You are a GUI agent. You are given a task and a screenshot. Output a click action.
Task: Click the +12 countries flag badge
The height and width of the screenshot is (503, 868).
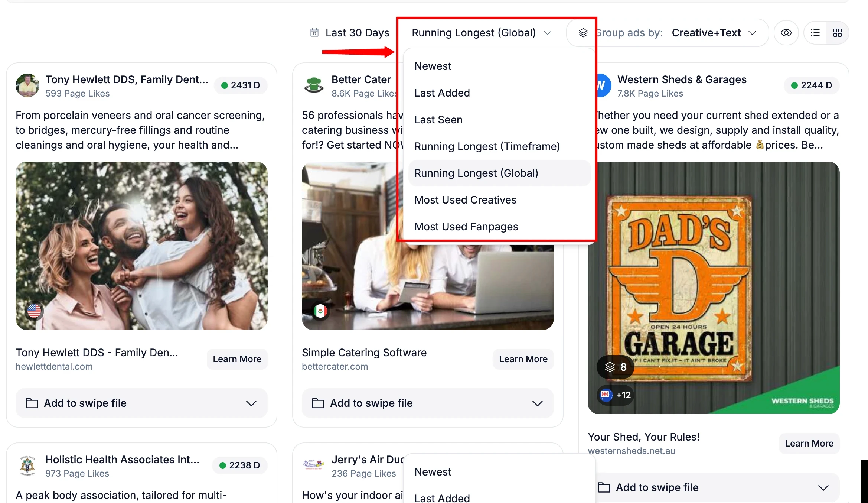coord(616,395)
